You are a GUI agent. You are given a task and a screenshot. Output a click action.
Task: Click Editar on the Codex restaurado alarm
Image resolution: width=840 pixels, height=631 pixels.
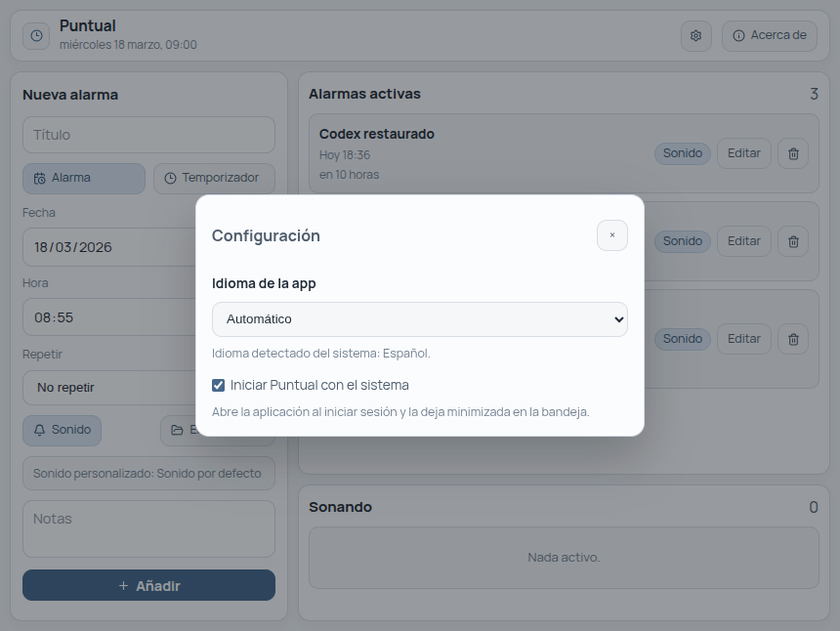[x=743, y=153]
